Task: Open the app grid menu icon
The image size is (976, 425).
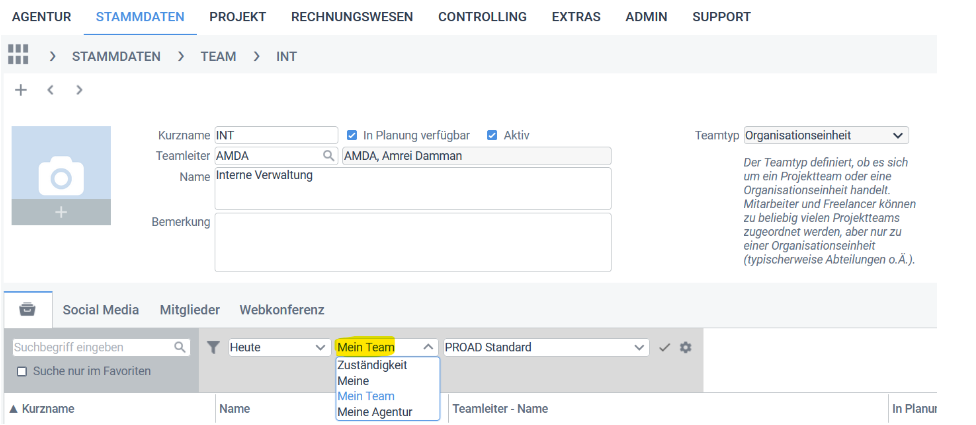Action: click(18, 55)
